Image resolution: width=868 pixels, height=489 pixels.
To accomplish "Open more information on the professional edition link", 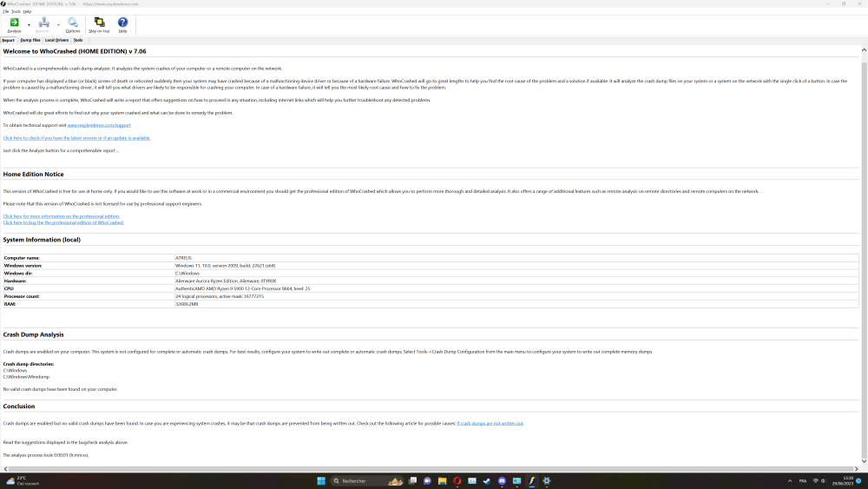I will coord(62,216).
